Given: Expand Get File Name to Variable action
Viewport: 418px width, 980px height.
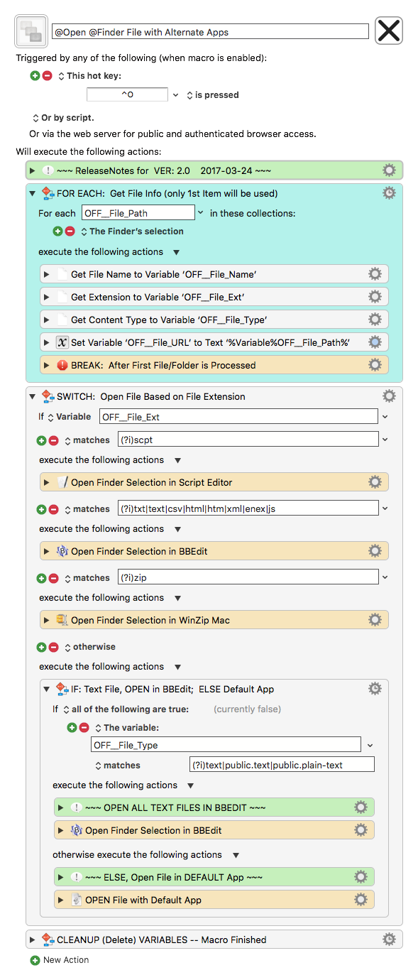Looking at the screenshot, I should tap(47, 274).
